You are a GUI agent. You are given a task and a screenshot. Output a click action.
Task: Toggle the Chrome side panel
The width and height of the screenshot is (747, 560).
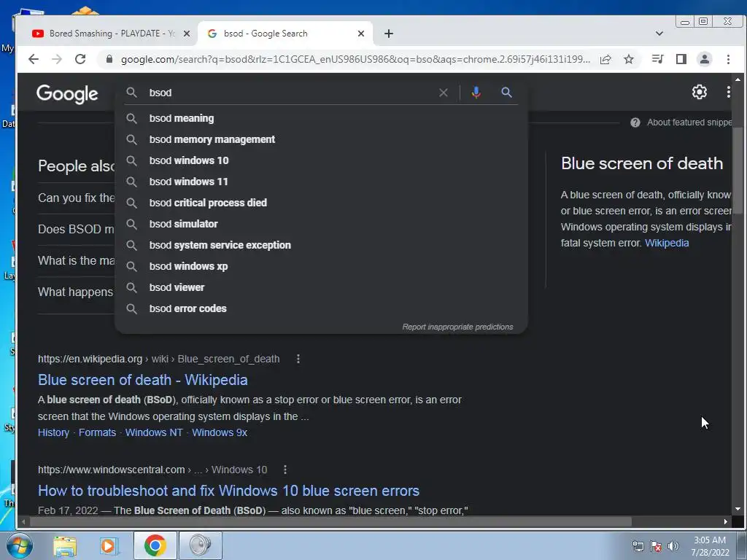pyautogui.click(x=681, y=59)
